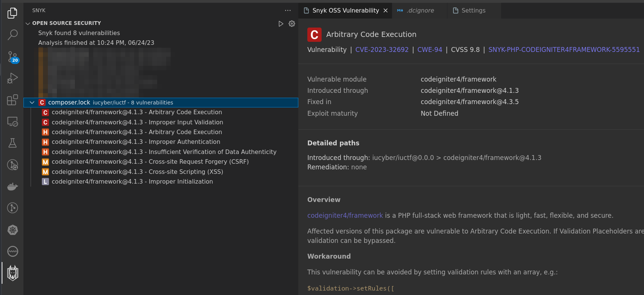Click 'Not Defined' exploit maturity value
The height and width of the screenshot is (295, 644).
click(x=439, y=114)
